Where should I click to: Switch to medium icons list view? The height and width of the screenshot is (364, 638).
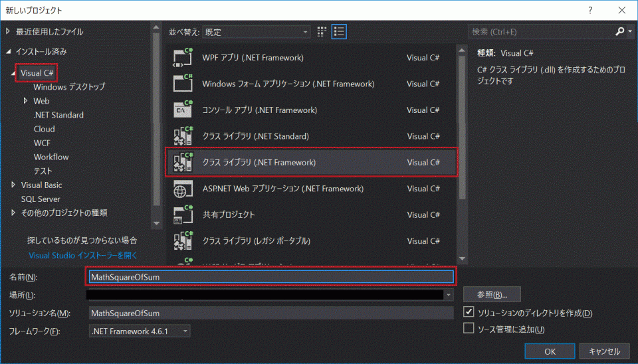pos(339,32)
